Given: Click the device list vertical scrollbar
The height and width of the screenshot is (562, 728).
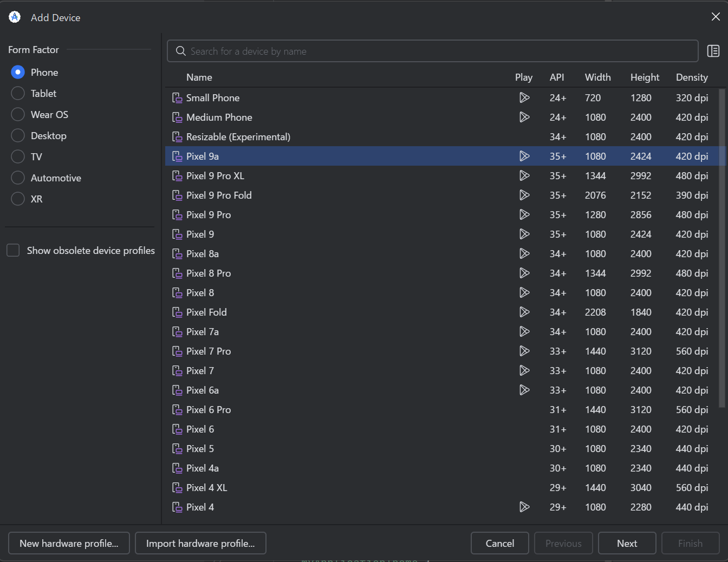Looking at the screenshot, I should coord(721,248).
